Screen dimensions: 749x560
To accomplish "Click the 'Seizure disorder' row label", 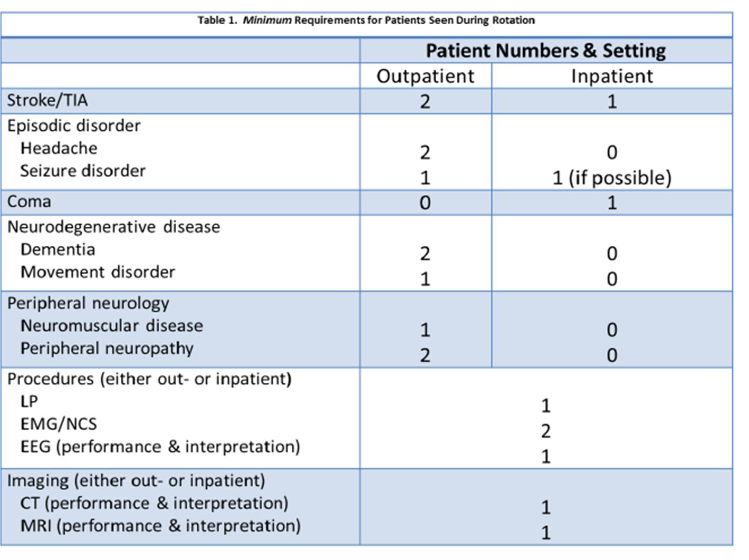I will tap(83, 171).
